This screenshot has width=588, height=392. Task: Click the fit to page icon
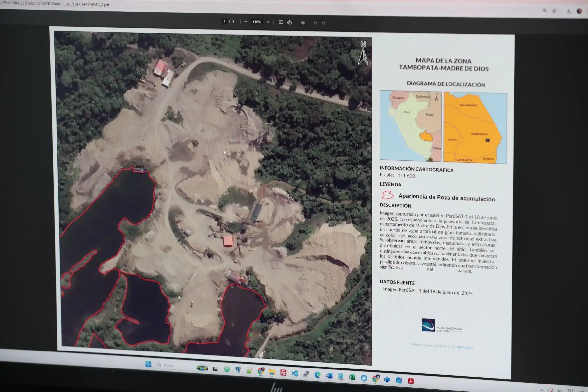tap(281, 22)
